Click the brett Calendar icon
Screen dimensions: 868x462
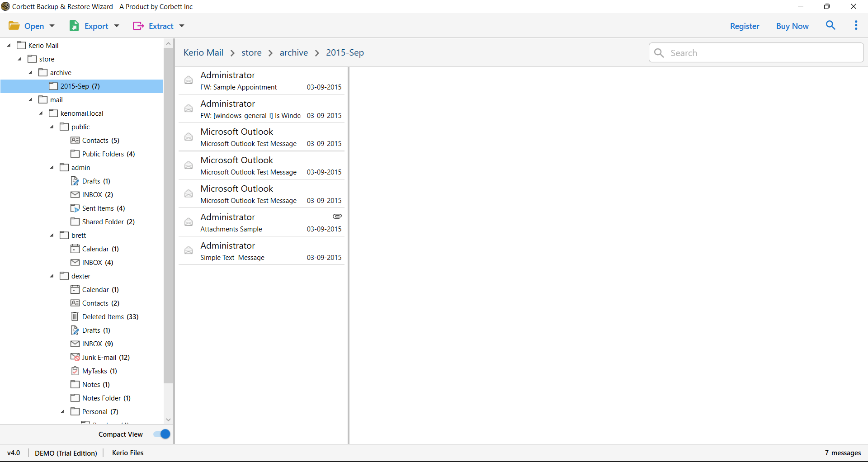[x=75, y=249]
